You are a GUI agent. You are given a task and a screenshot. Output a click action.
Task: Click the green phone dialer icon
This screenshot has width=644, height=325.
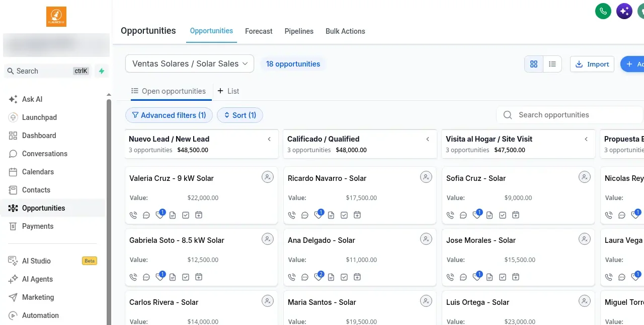tap(603, 11)
